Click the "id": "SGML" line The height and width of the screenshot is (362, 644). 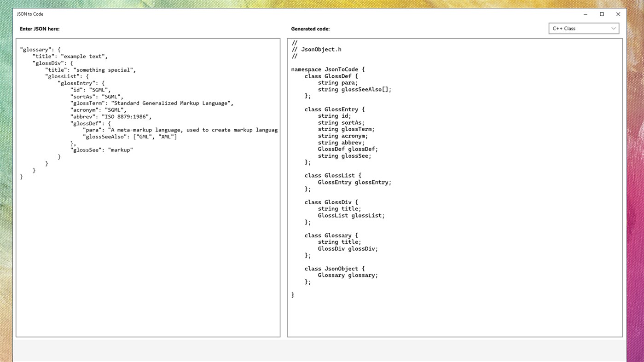tap(91, 90)
